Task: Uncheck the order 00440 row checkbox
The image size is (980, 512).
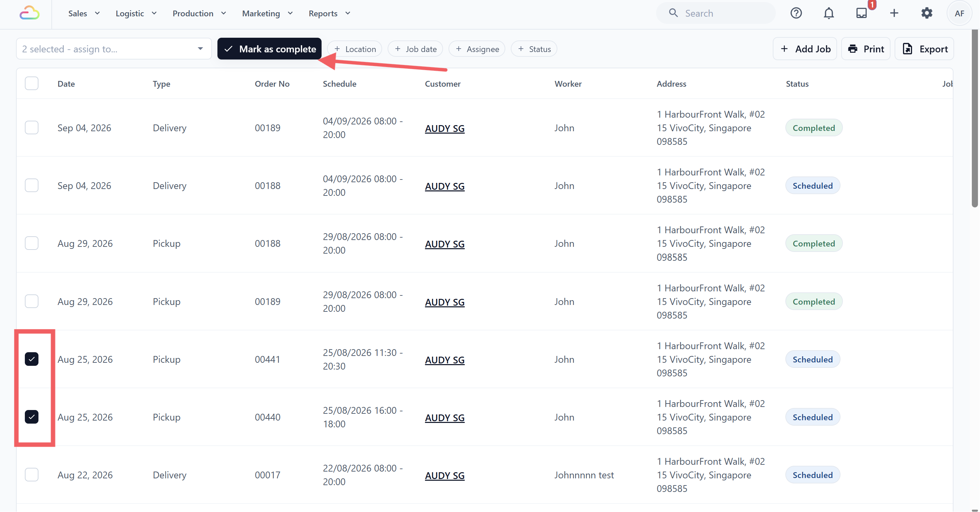Action: 32,417
